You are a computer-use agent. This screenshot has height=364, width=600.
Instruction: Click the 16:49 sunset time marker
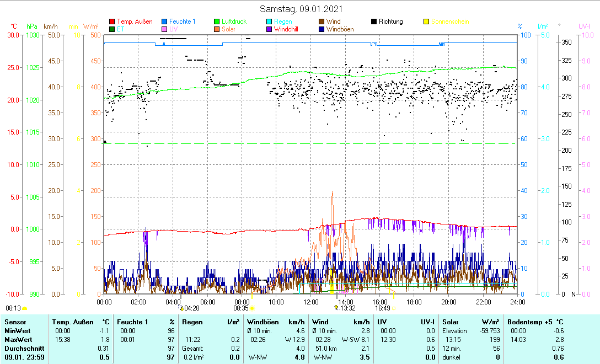click(383, 308)
